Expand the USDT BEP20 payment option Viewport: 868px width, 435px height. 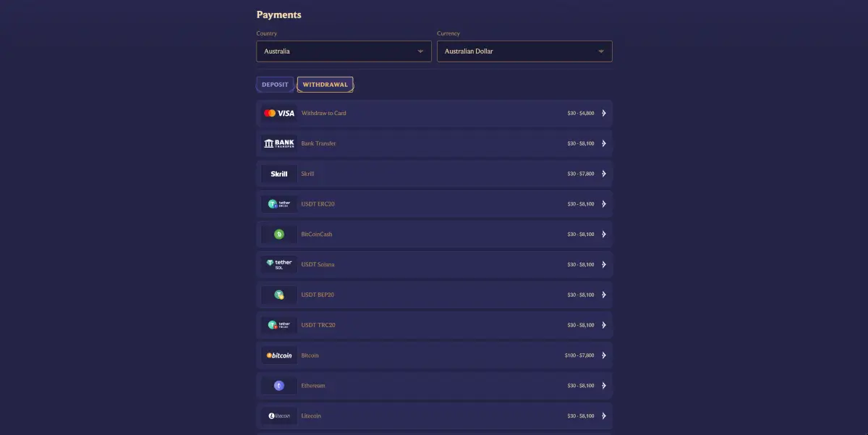click(605, 295)
